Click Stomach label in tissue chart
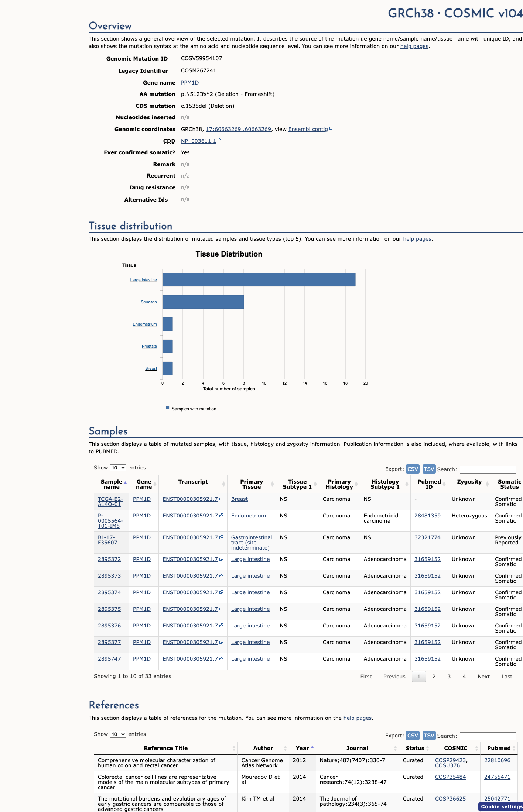This screenshot has height=812, width=523. 149,302
